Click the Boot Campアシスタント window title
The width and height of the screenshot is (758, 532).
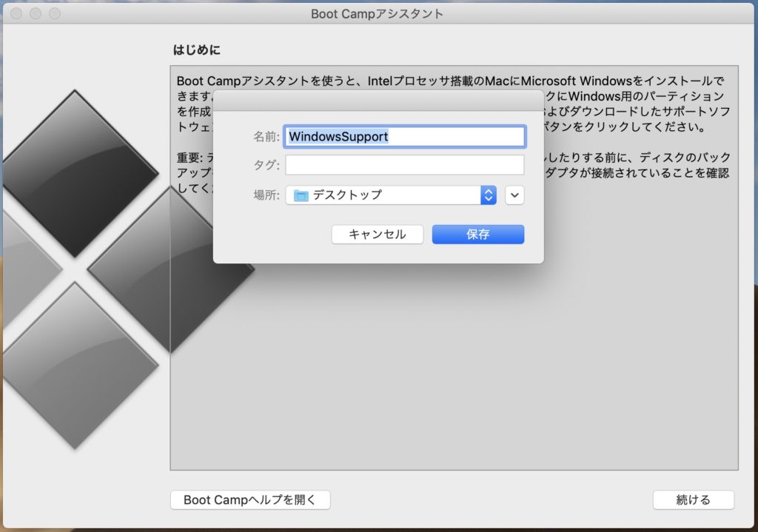pos(377,13)
